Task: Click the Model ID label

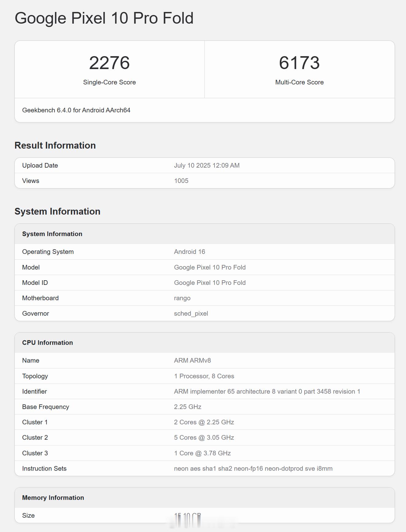Action: (35, 283)
